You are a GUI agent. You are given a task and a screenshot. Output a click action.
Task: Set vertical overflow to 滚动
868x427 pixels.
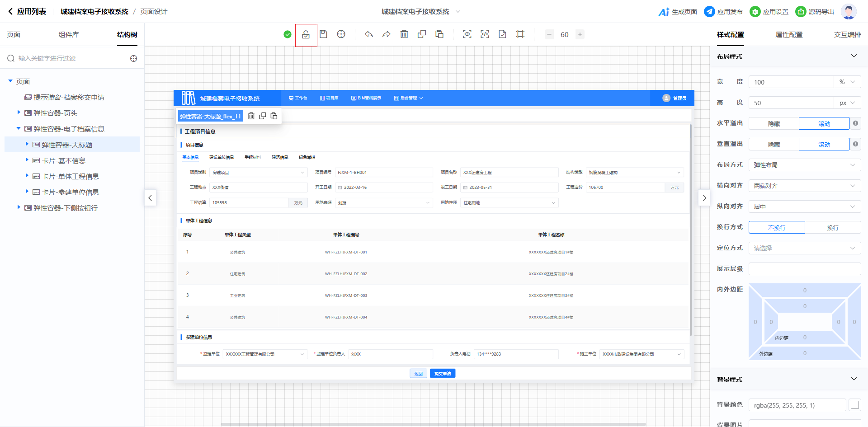coord(824,145)
